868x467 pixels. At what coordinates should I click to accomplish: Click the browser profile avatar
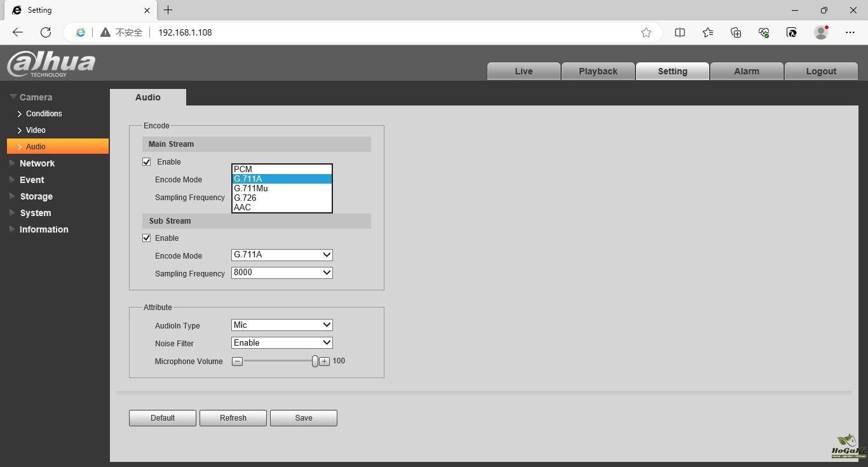(x=821, y=32)
